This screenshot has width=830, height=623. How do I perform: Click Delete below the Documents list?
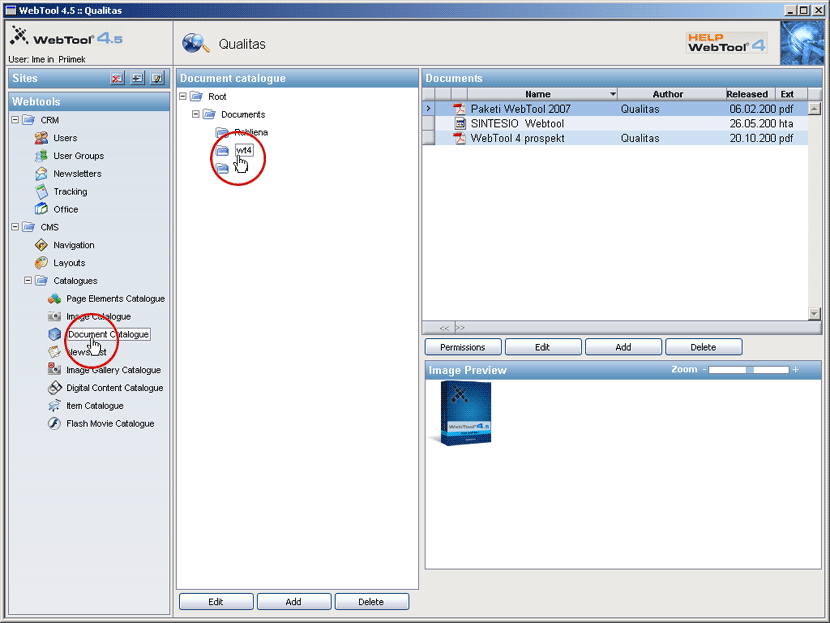703,347
